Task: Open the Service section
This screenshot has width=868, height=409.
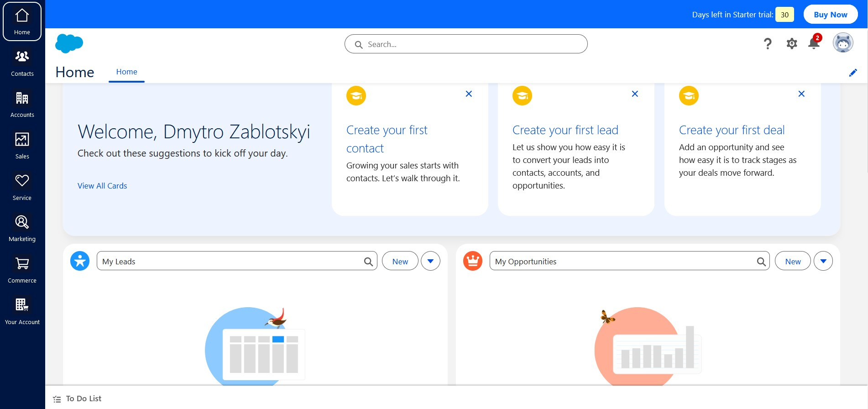Action: tap(22, 187)
